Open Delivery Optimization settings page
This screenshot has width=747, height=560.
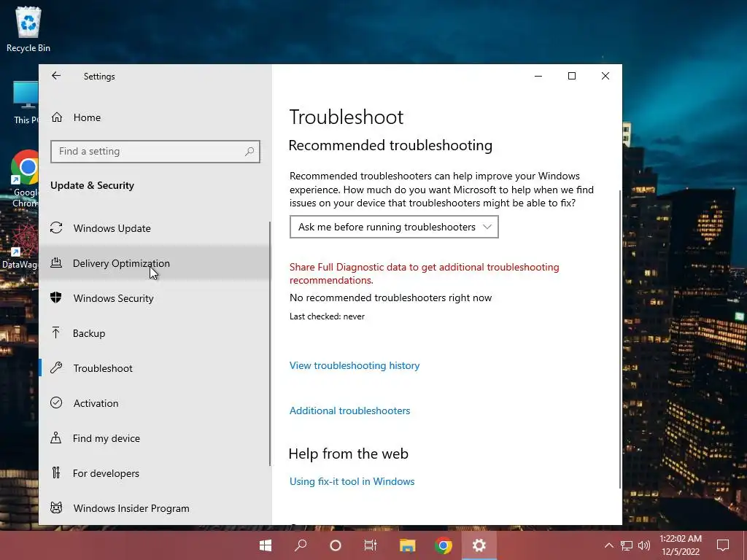tap(155, 263)
